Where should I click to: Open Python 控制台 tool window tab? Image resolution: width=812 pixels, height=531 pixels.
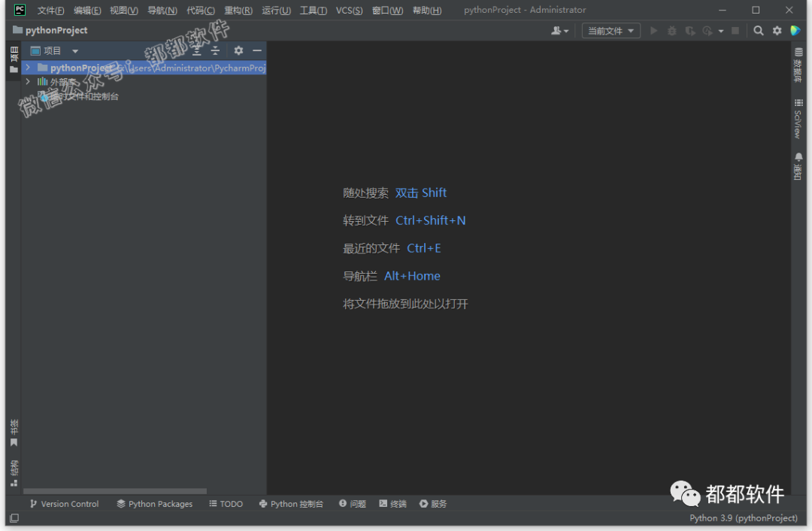[291, 503]
